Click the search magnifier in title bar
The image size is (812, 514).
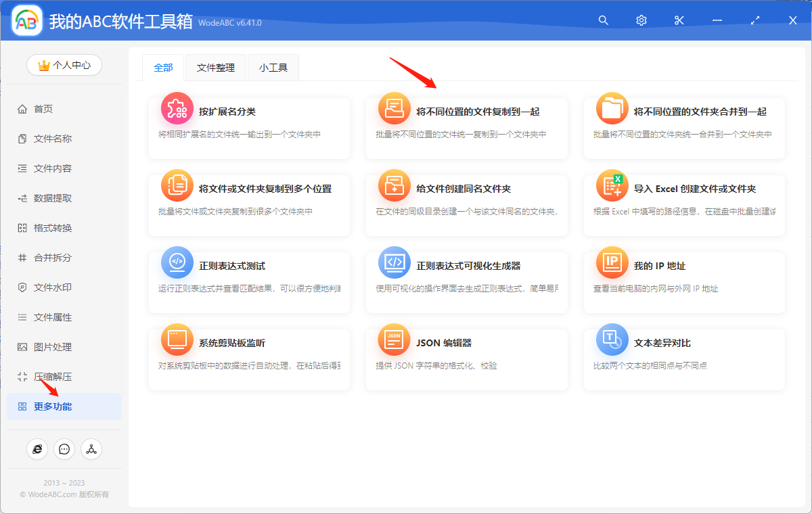click(x=603, y=20)
